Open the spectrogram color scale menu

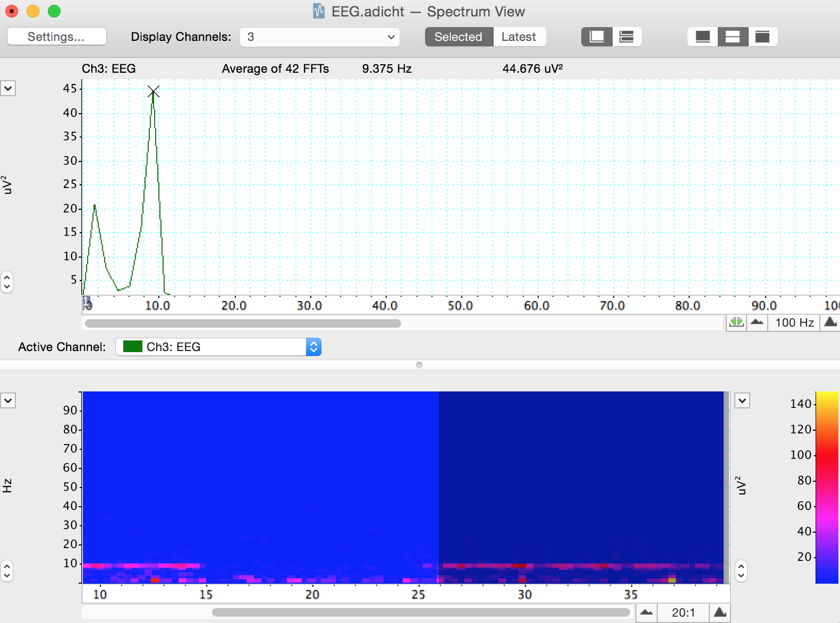742,400
